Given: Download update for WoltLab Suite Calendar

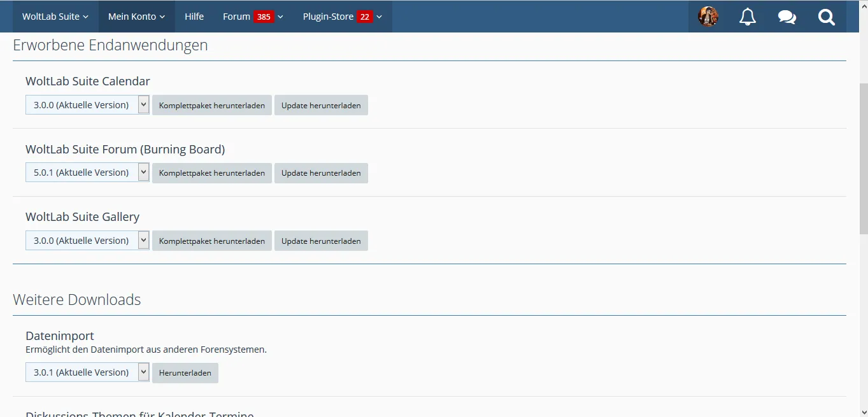Looking at the screenshot, I should [321, 106].
